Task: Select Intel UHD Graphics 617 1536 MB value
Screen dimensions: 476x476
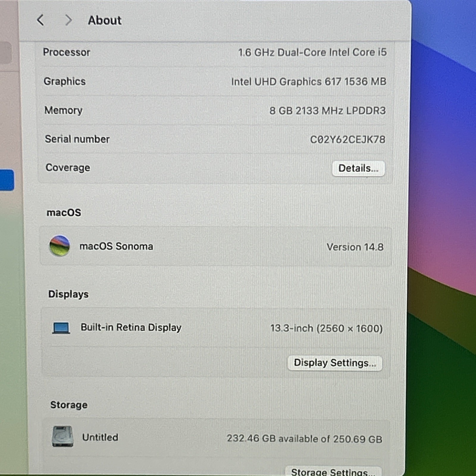Action: pyautogui.click(x=309, y=82)
